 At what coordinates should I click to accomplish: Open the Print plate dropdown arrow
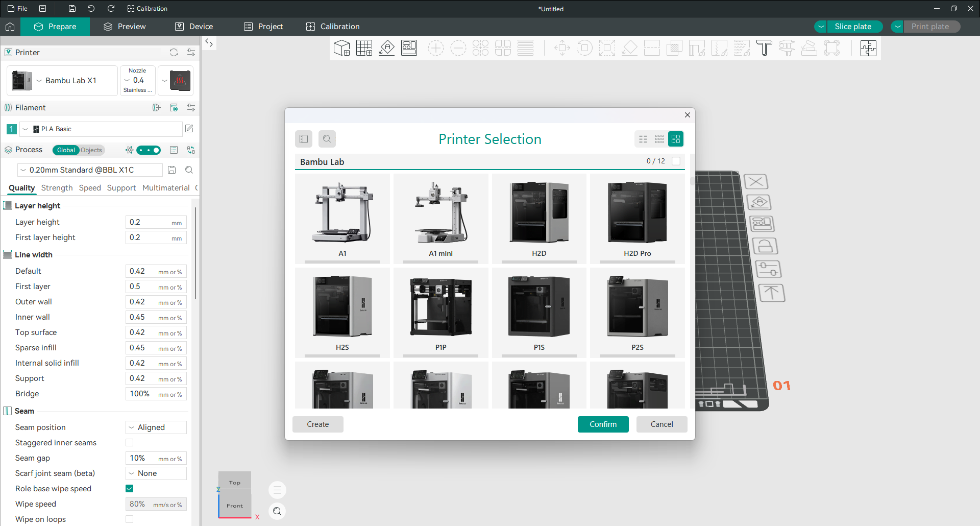point(897,27)
